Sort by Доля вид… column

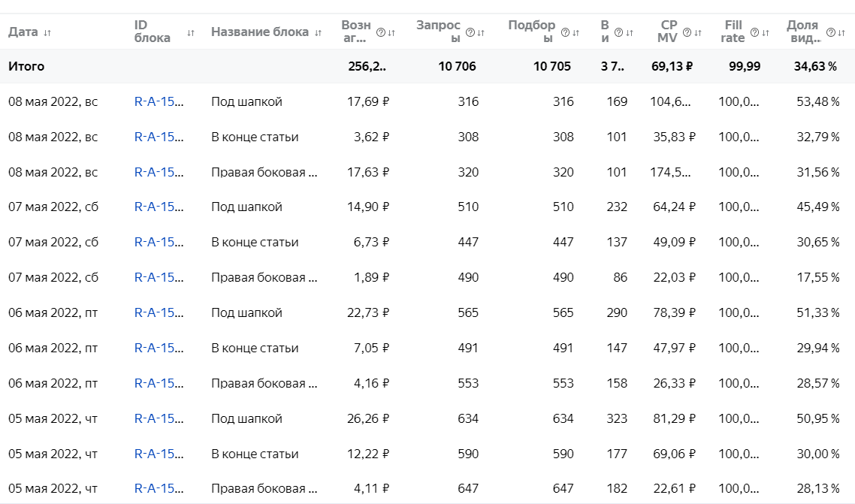tap(841, 32)
